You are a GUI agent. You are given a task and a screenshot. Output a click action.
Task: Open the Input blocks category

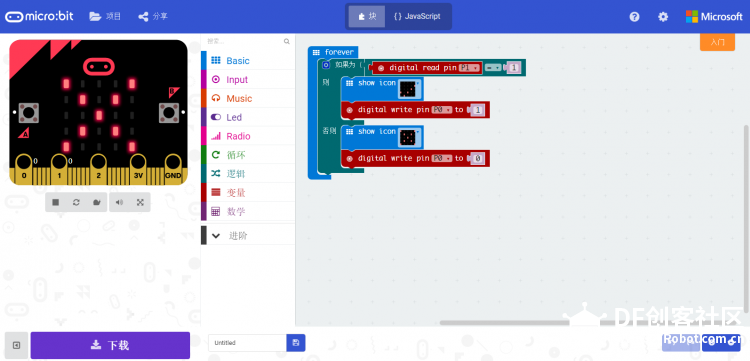[x=248, y=80]
